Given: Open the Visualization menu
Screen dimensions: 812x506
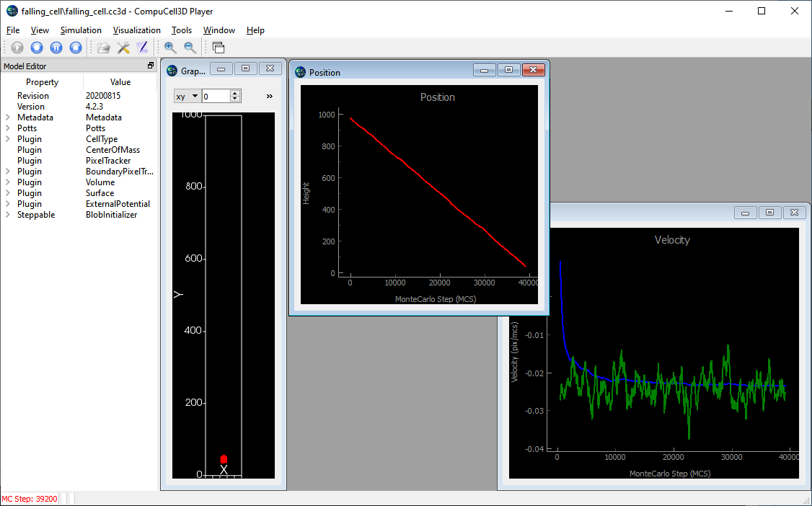Looking at the screenshot, I should click(136, 30).
